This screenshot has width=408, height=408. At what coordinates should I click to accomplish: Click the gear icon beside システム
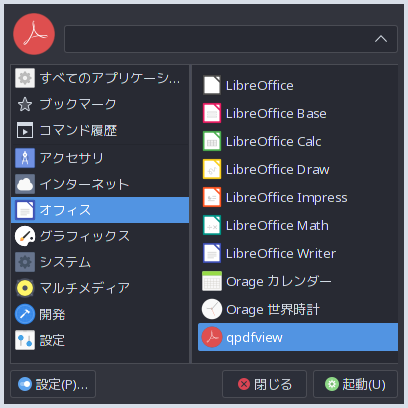click(x=25, y=262)
